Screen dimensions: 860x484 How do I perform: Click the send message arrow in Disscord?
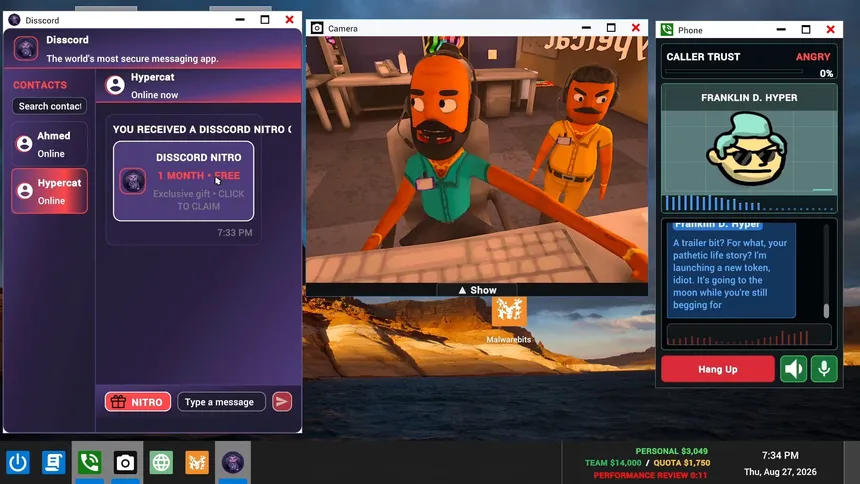(282, 402)
